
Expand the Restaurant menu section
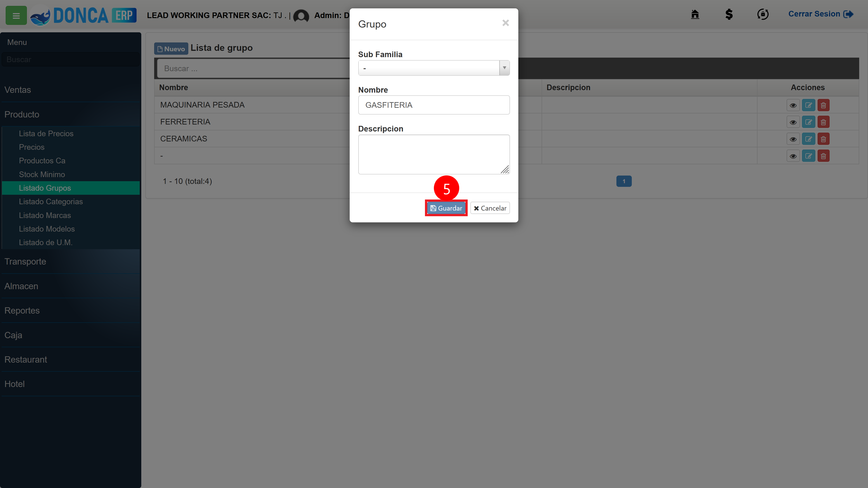click(71, 360)
